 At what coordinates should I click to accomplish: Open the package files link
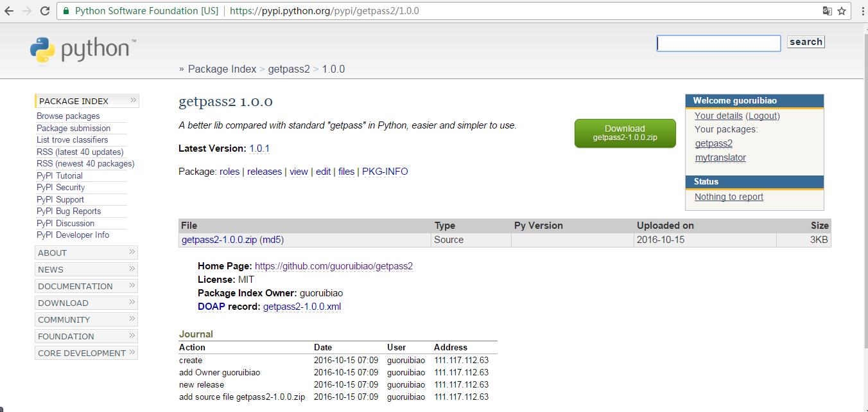click(346, 172)
